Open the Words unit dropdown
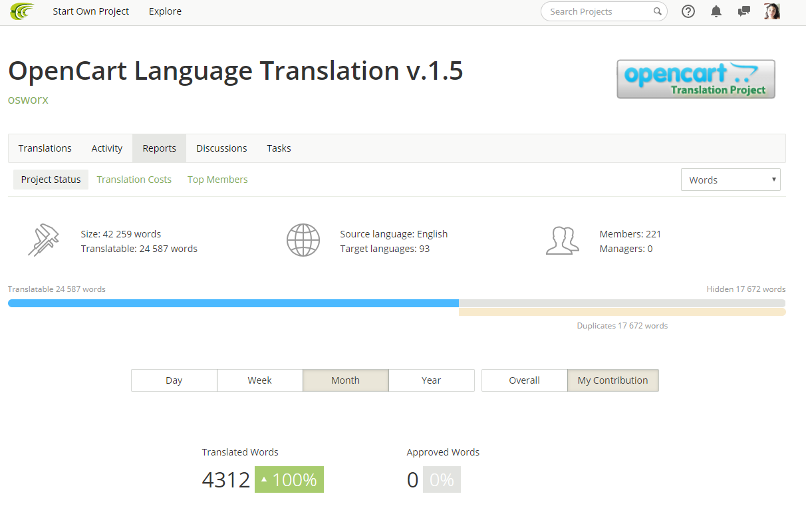The width and height of the screenshot is (806, 532). tap(731, 180)
